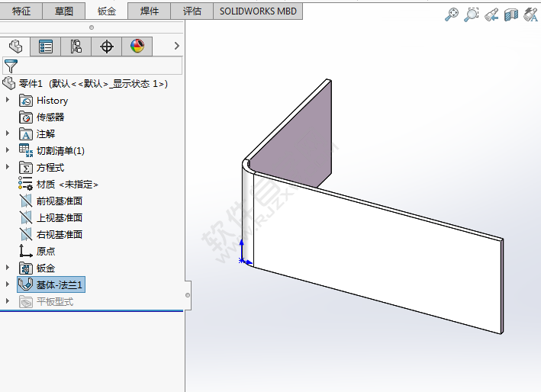Click the 基体-法兰1 base flange icon
This screenshot has width=541, height=392.
pos(25,284)
